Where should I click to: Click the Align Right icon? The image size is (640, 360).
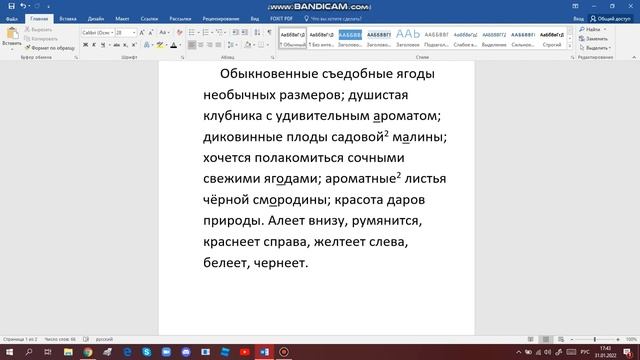[209, 45]
